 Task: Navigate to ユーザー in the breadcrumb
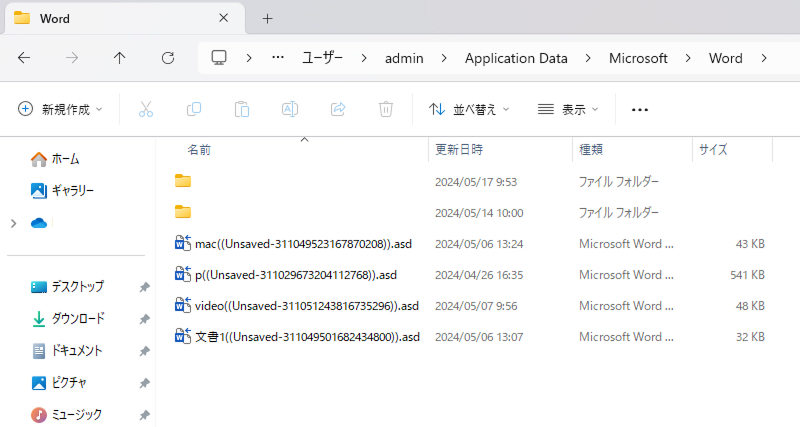[x=322, y=58]
